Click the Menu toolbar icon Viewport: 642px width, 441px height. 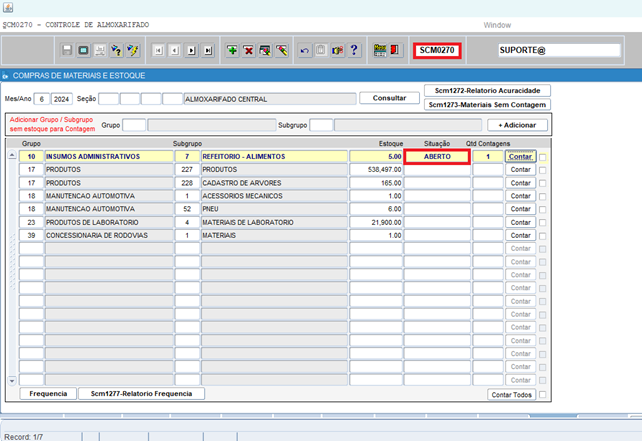point(380,50)
